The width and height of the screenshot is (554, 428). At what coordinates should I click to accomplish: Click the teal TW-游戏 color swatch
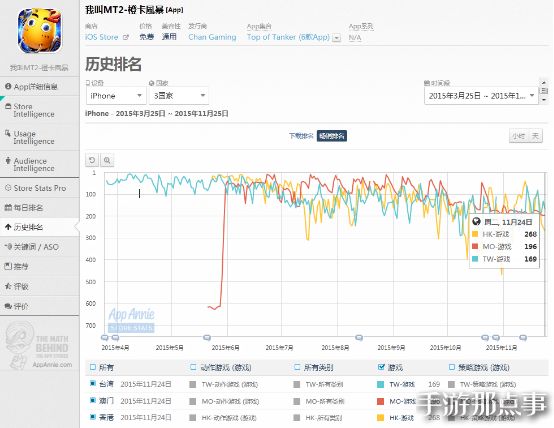point(381,385)
